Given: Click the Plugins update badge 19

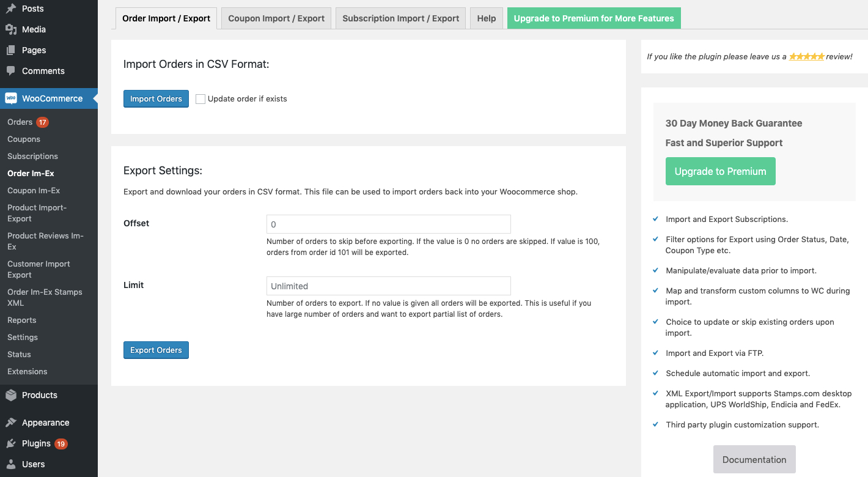Looking at the screenshot, I should click(61, 444).
